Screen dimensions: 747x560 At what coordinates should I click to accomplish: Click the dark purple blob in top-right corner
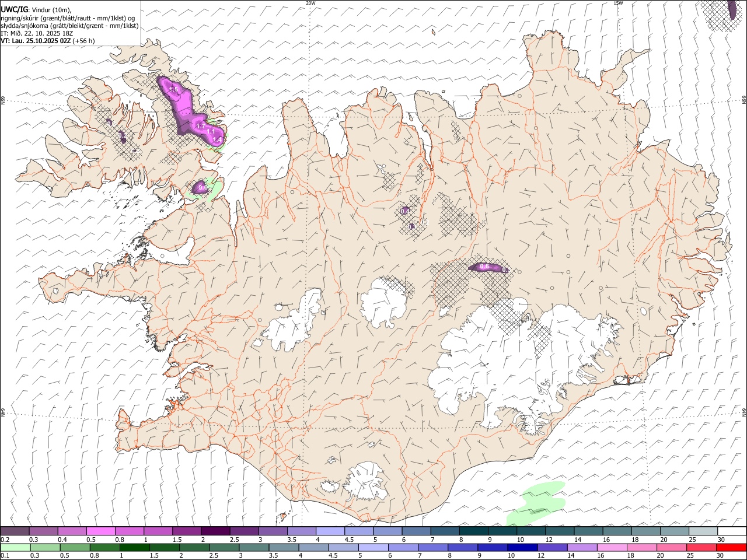pyautogui.click(x=732, y=9)
